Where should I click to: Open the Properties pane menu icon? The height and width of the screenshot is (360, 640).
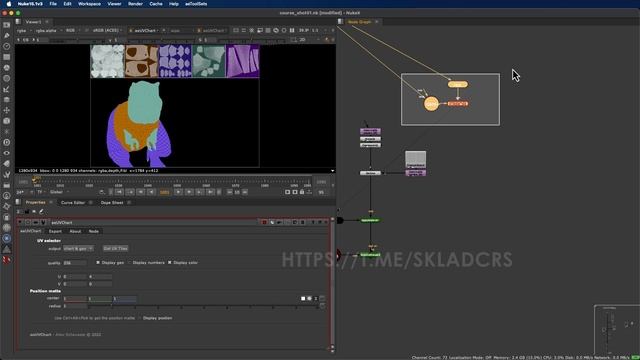point(18,202)
